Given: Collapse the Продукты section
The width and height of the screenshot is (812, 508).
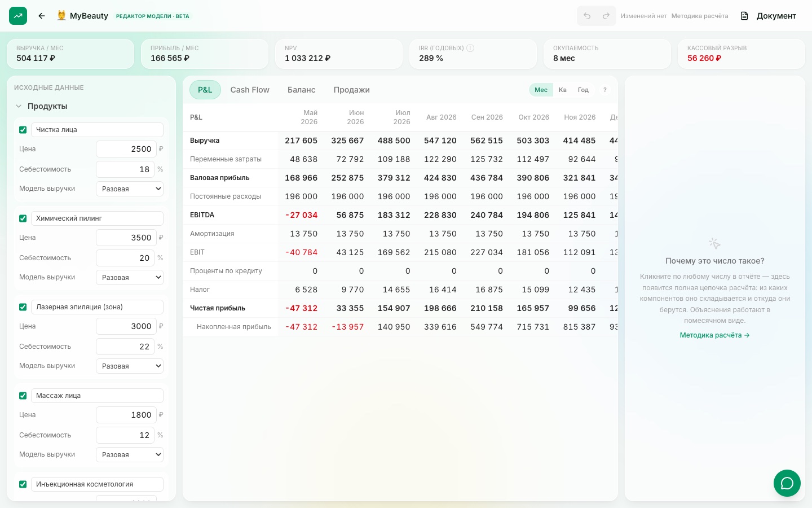Looking at the screenshot, I should (x=19, y=106).
